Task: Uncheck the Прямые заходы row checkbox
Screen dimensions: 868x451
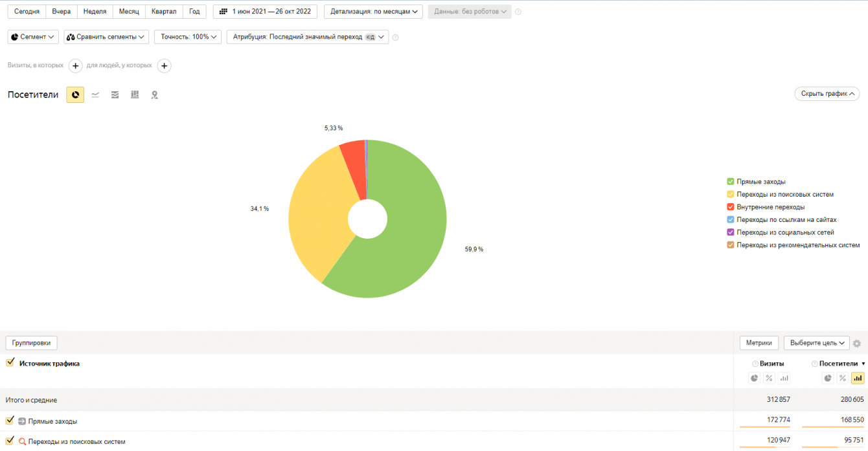Action: tap(10, 421)
